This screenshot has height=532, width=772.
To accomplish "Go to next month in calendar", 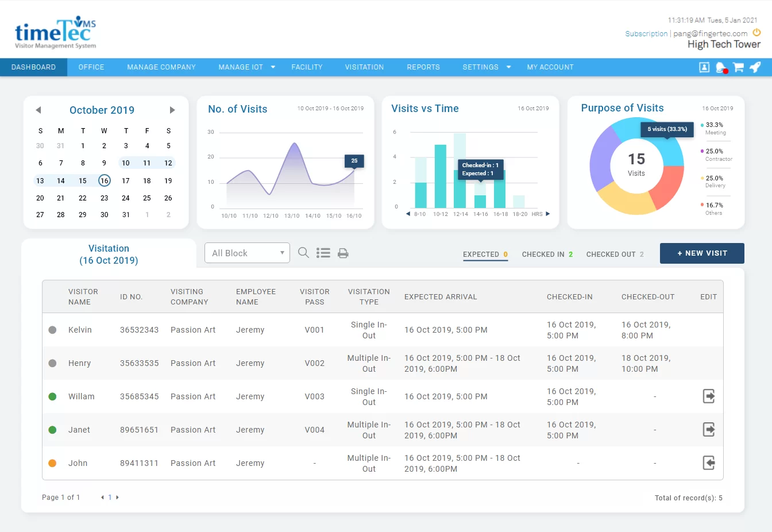I will point(172,110).
